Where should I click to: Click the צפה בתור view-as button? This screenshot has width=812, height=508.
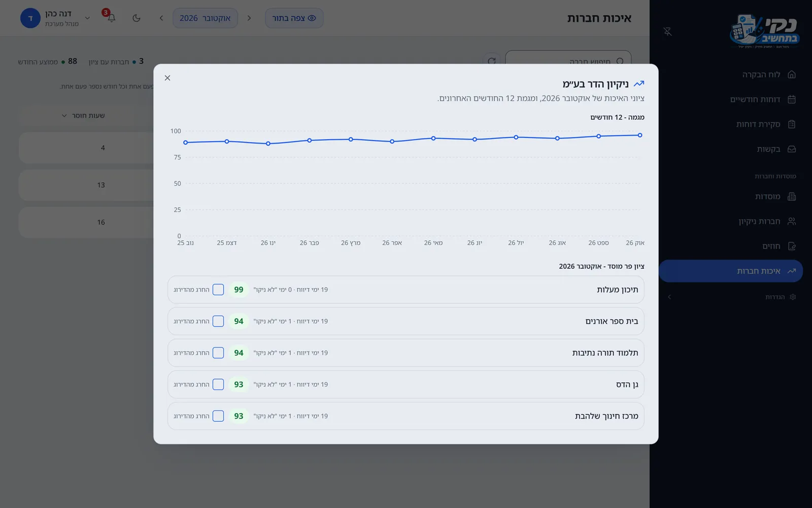point(294,18)
